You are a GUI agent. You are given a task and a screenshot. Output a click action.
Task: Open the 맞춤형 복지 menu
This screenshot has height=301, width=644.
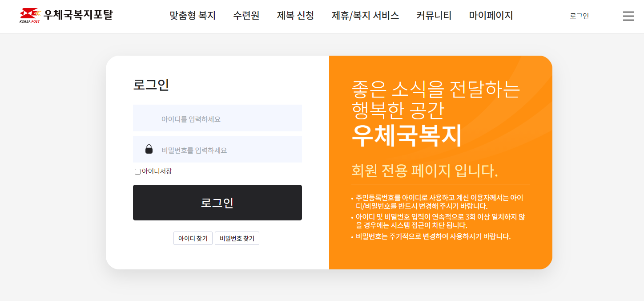pos(193,16)
